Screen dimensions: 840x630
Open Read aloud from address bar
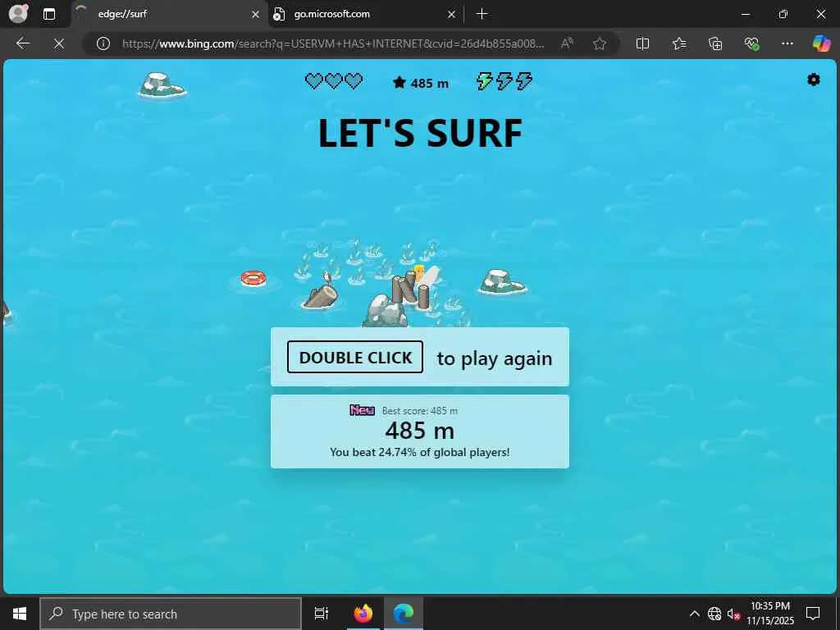pos(567,43)
